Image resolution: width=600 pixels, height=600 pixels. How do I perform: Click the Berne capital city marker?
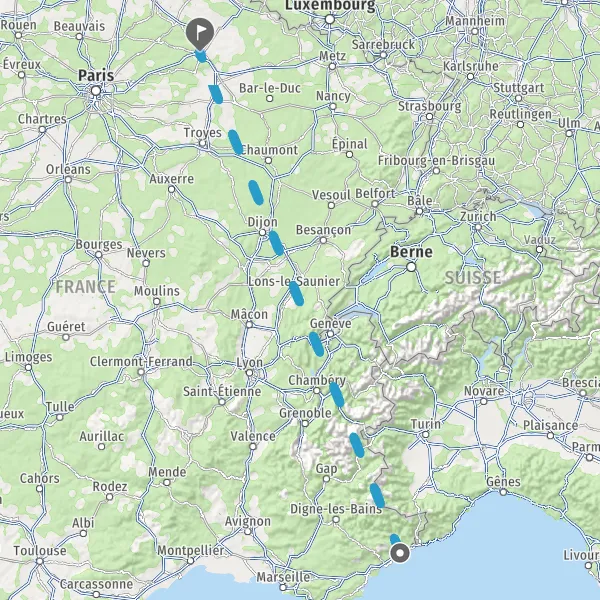click(411, 267)
